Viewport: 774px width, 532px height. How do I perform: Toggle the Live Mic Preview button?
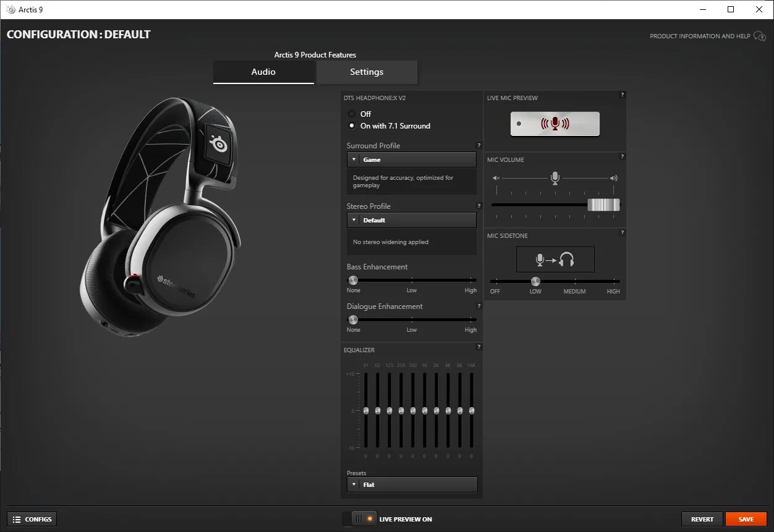pyautogui.click(x=555, y=124)
